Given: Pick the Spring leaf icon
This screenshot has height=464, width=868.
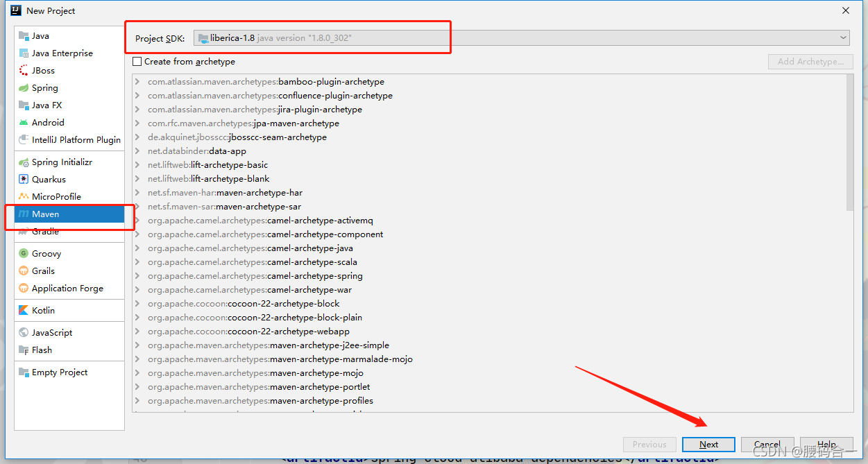Looking at the screenshot, I should (x=24, y=88).
